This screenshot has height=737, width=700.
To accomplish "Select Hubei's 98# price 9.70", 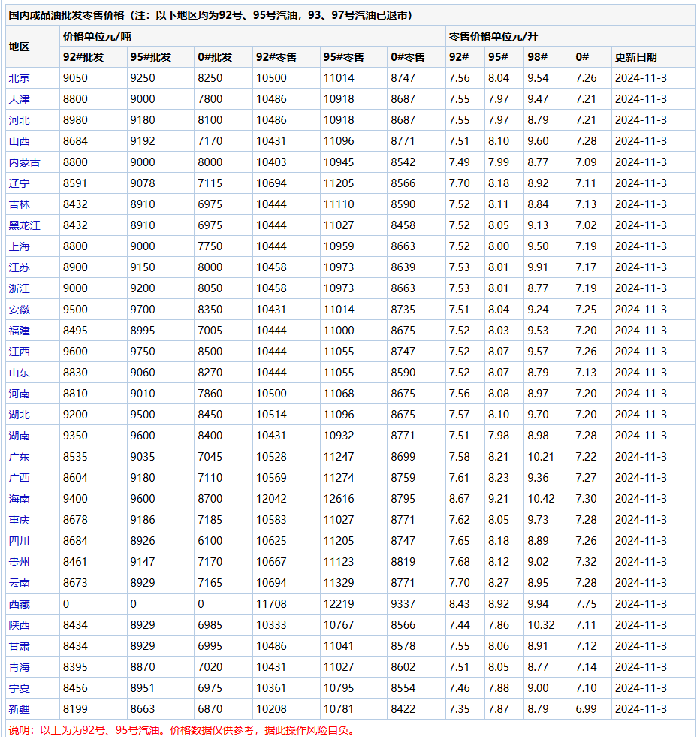I will tap(538, 415).
